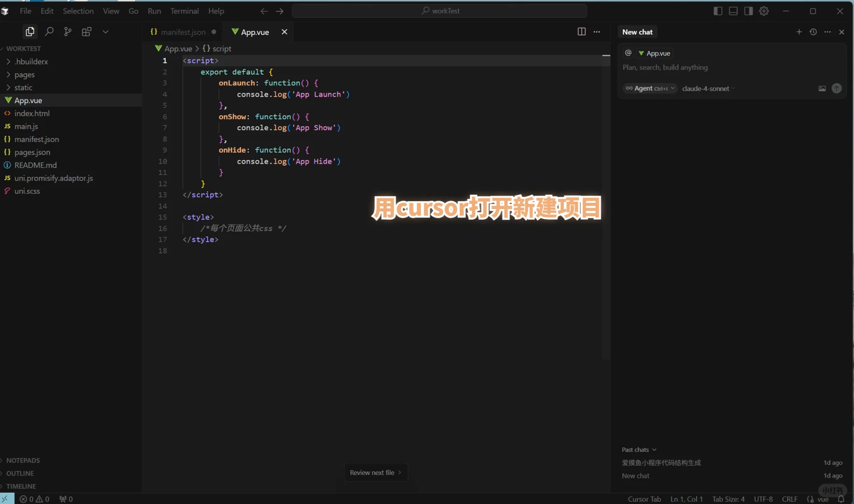Start a new chat with the plus icon

(799, 32)
